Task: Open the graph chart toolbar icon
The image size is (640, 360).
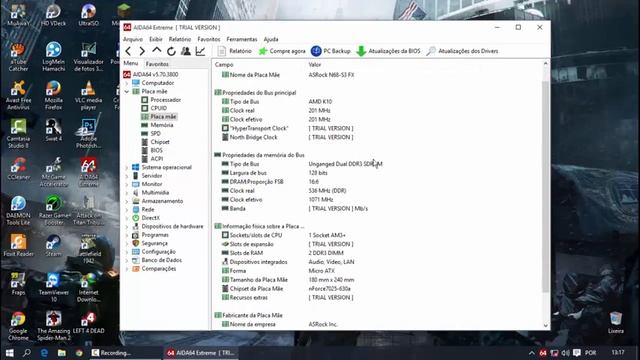Action: [x=200, y=51]
